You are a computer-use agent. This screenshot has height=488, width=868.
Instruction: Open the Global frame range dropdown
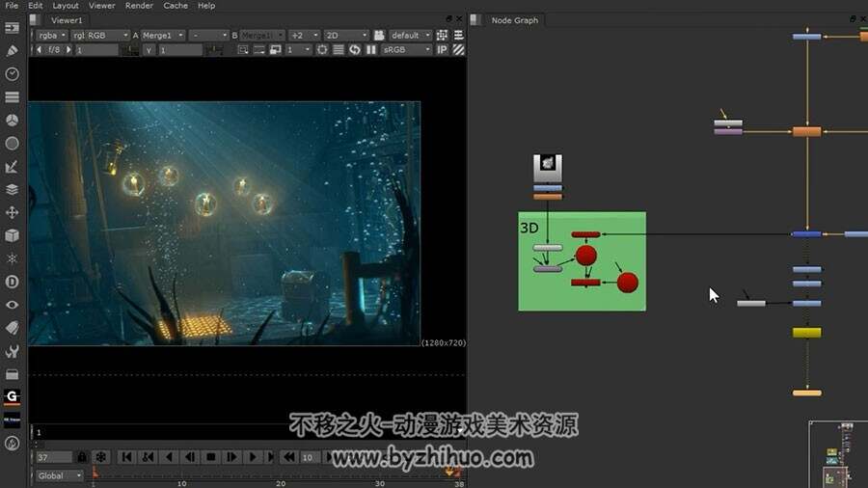click(x=60, y=475)
